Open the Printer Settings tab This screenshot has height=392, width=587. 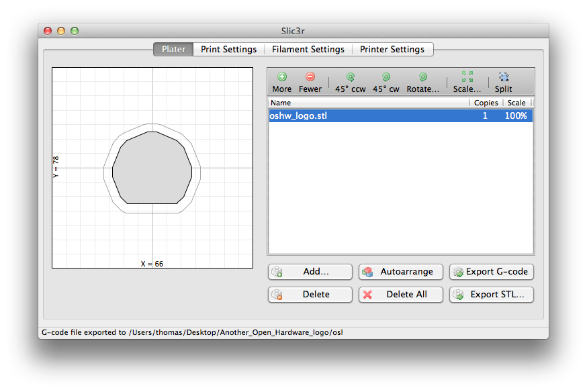coord(392,49)
